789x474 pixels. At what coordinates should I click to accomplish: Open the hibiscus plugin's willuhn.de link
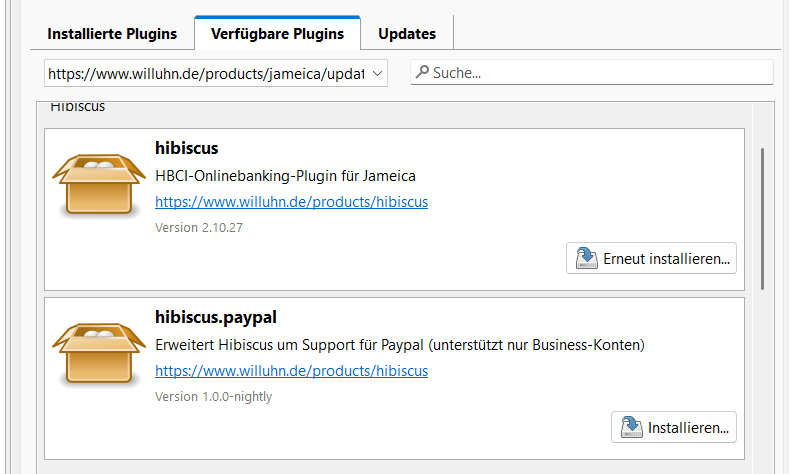coord(291,202)
